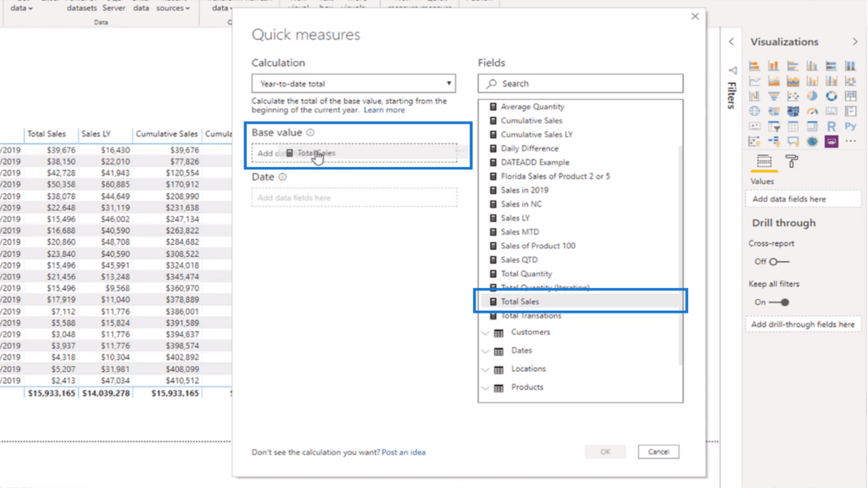868x488 pixels.
Task: Click the OK button
Action: point(605,452)
